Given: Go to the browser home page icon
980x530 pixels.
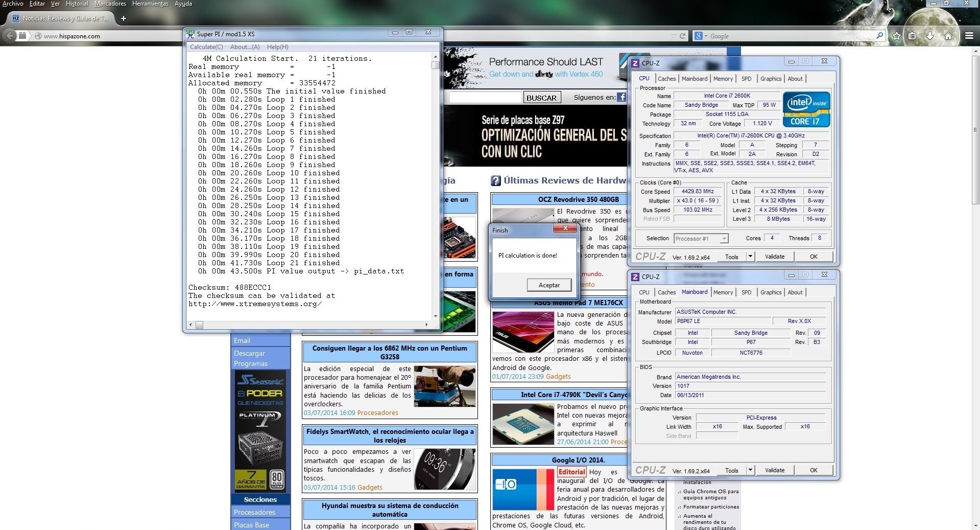Looking at the screenshot, I should [x=948, y=36].
